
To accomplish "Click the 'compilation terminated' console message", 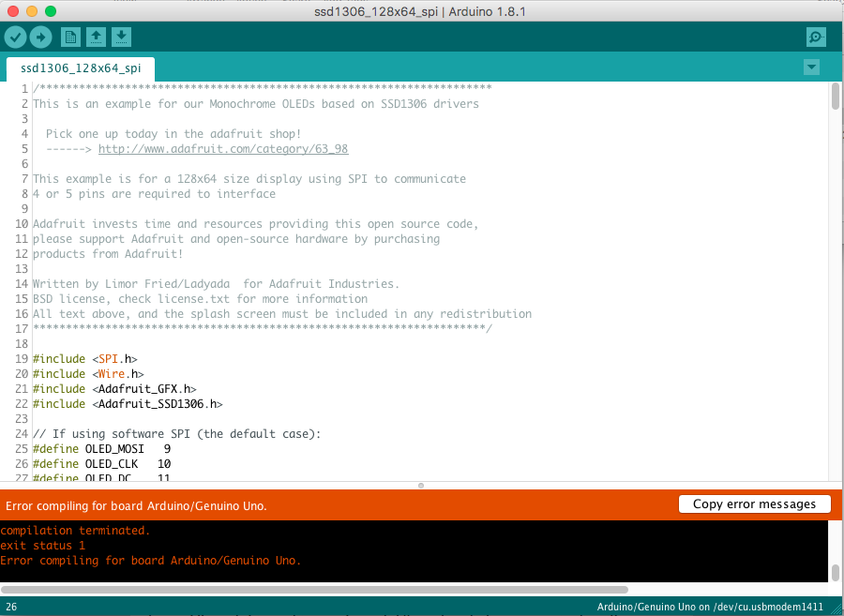I will [x=75, y=530].
